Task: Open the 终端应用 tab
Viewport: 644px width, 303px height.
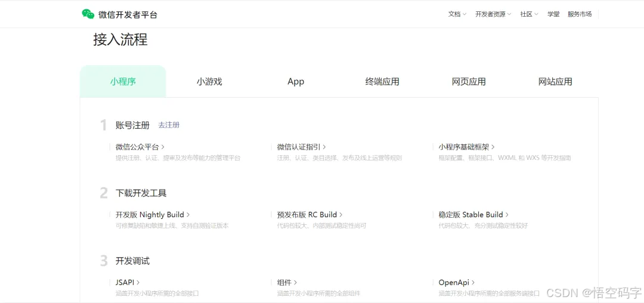Action: (x=382, y=81)
